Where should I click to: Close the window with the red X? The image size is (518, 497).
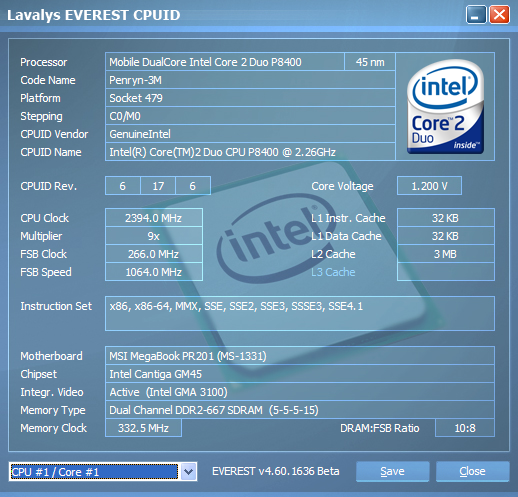coord(499,15)
